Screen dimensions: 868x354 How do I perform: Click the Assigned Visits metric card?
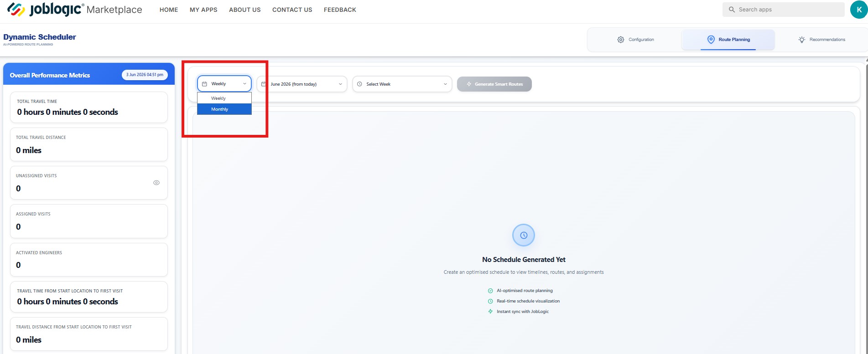(89, 221)
